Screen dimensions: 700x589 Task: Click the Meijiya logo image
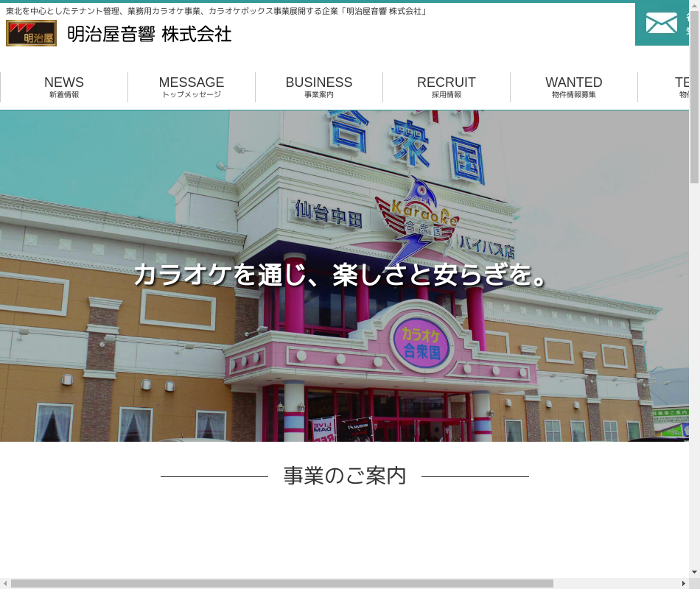31,33
